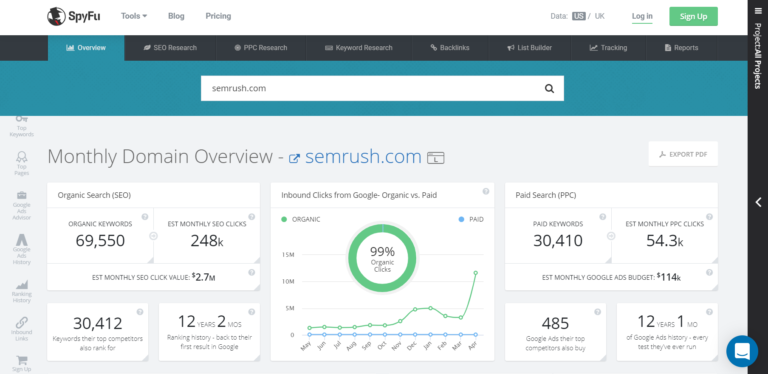This screenshot has width=768, height=374.
Task: Open help for Inbound Clicks chart
Action: (x=485, y=191)
